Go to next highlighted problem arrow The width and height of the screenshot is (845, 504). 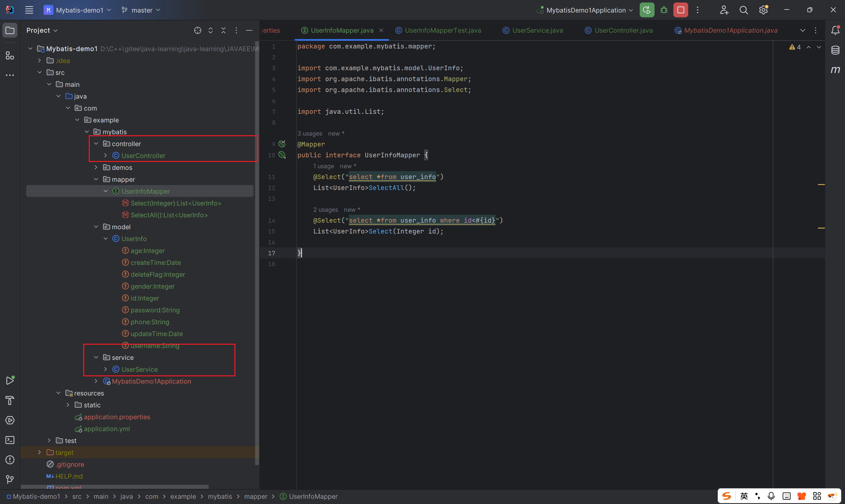[819, 47]
